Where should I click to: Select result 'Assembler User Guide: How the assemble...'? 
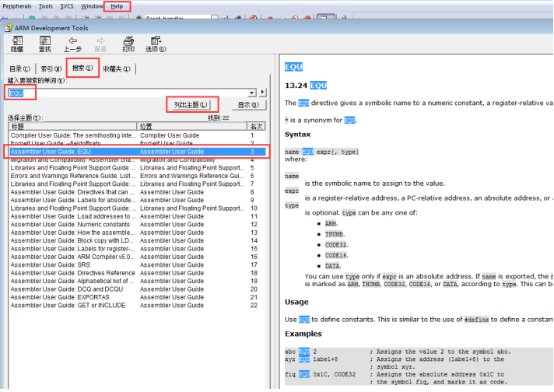point(137,233)
